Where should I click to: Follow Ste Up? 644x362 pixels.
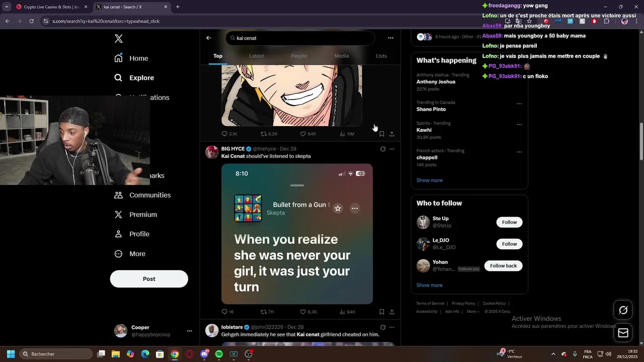509,222
